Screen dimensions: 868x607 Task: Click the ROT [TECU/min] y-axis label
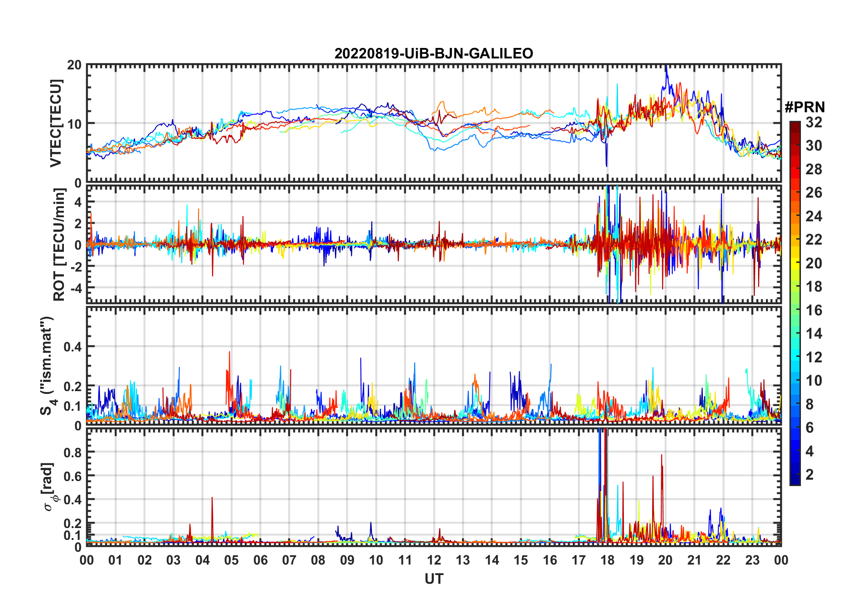59,245
